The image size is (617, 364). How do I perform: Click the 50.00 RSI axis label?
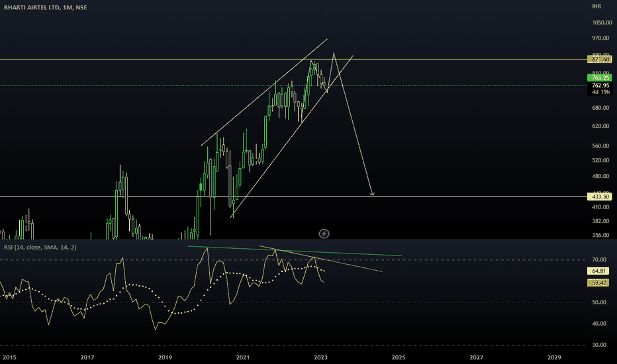point(599,302)
